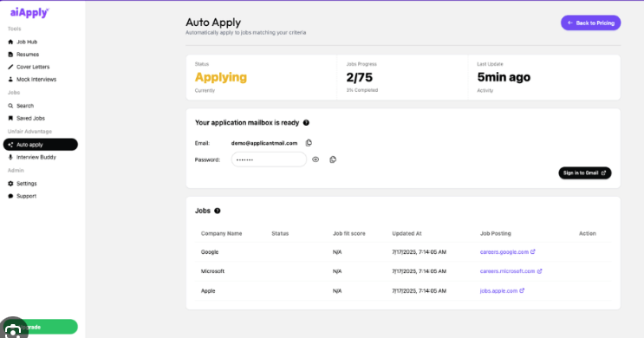Click the Status column header
644x338 pixels.
280,233
